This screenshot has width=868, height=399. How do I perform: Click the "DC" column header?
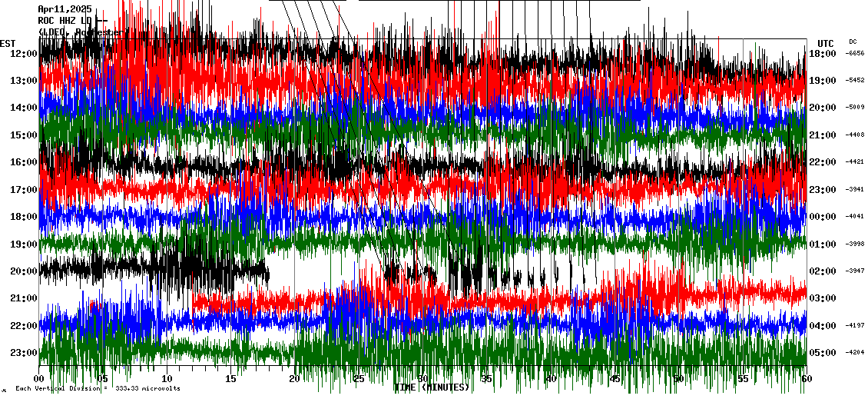coord(853,42)
